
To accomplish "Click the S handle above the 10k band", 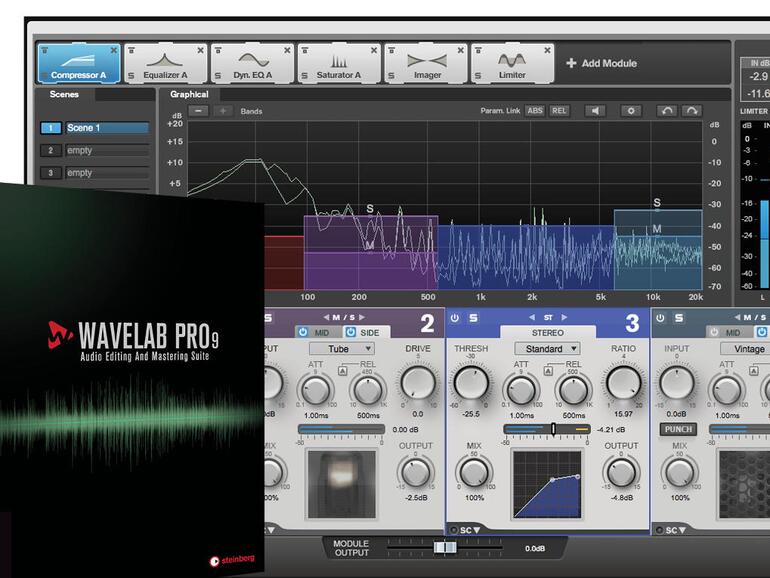I will [x=657, y=203].
